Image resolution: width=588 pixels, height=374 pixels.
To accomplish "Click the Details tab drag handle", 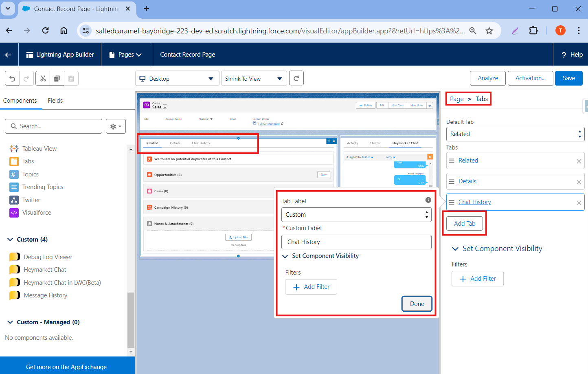I will (x=452, y=182).
